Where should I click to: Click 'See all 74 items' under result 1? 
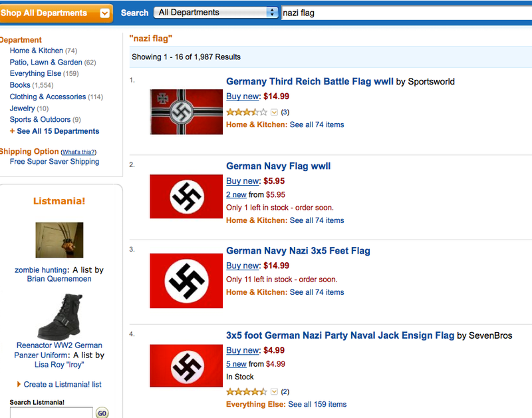317,124
